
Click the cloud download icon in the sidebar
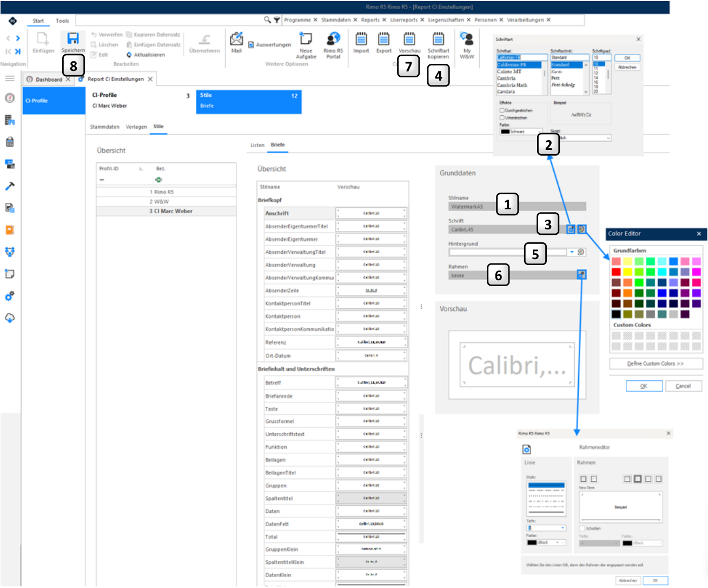click(10, 318)
